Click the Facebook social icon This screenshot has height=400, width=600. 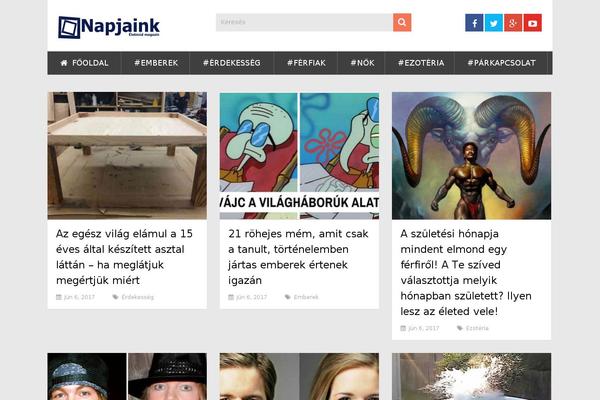474,23
